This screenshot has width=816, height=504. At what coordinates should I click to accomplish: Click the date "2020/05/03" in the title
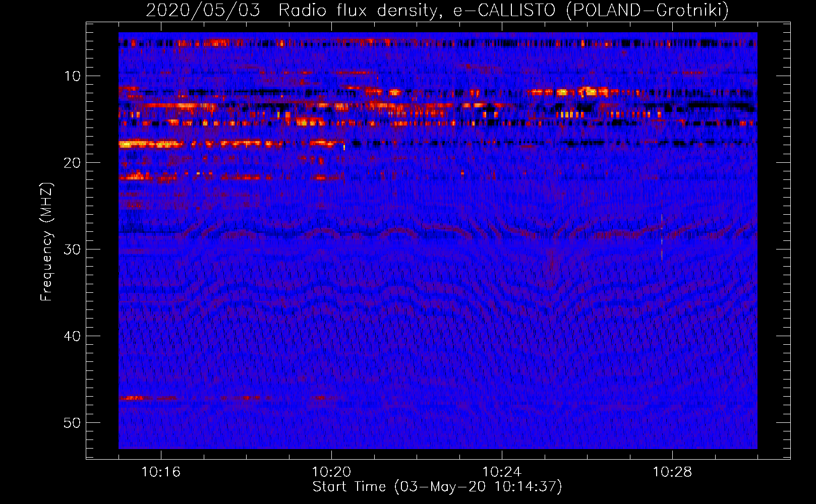203,10
